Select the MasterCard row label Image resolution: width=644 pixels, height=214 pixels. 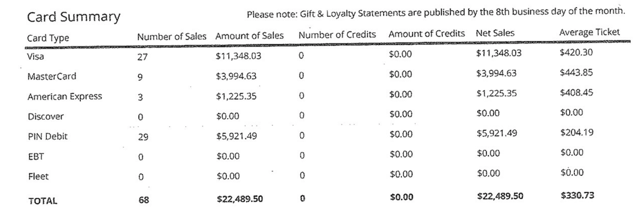coord(51,76)
